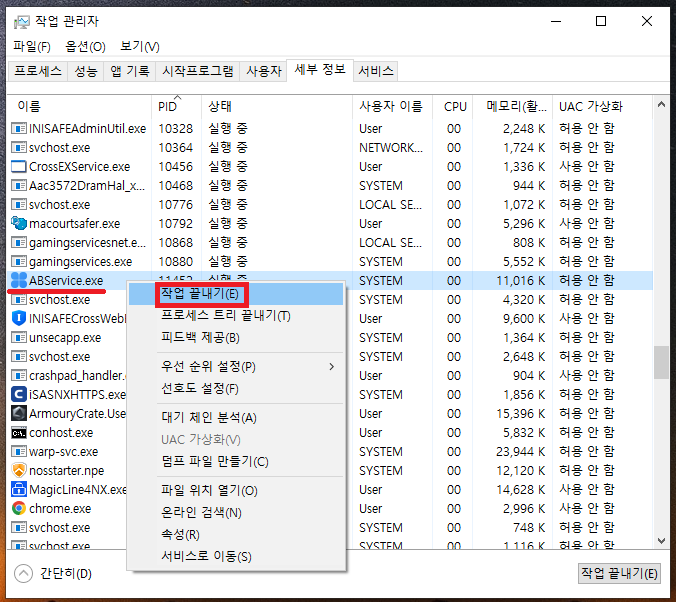
Task: Click the chrome.exe Chrome icon
Action: coord(19,508)
